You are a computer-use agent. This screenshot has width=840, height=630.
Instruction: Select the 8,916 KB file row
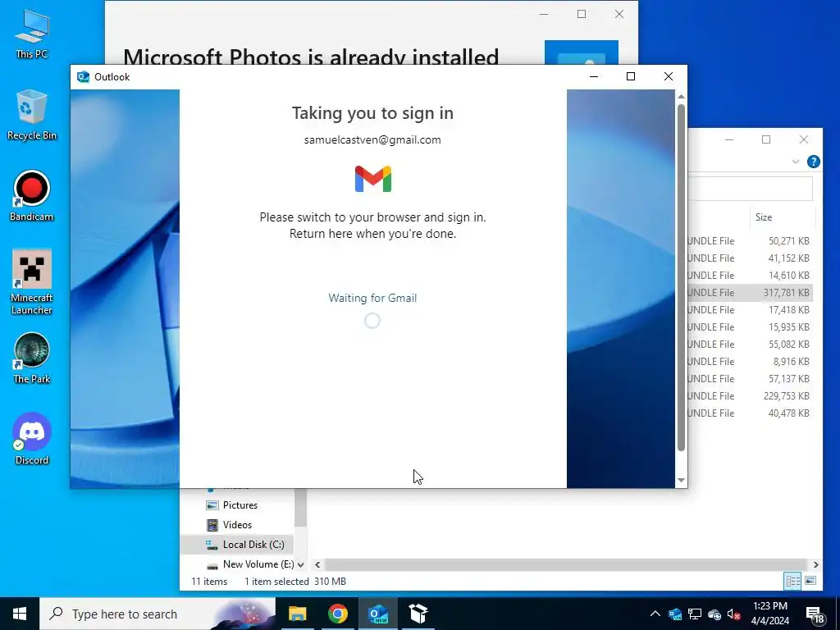(x=750, y=362)
